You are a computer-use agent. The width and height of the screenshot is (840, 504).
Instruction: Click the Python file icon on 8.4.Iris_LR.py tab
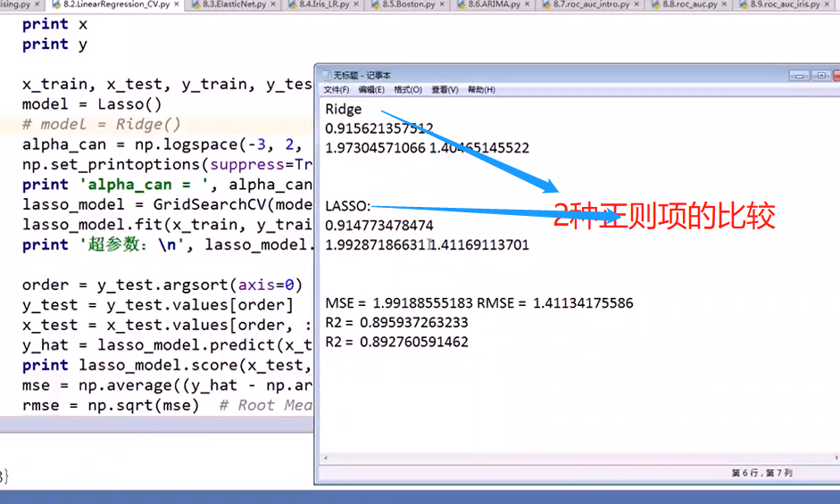[293, 4]
